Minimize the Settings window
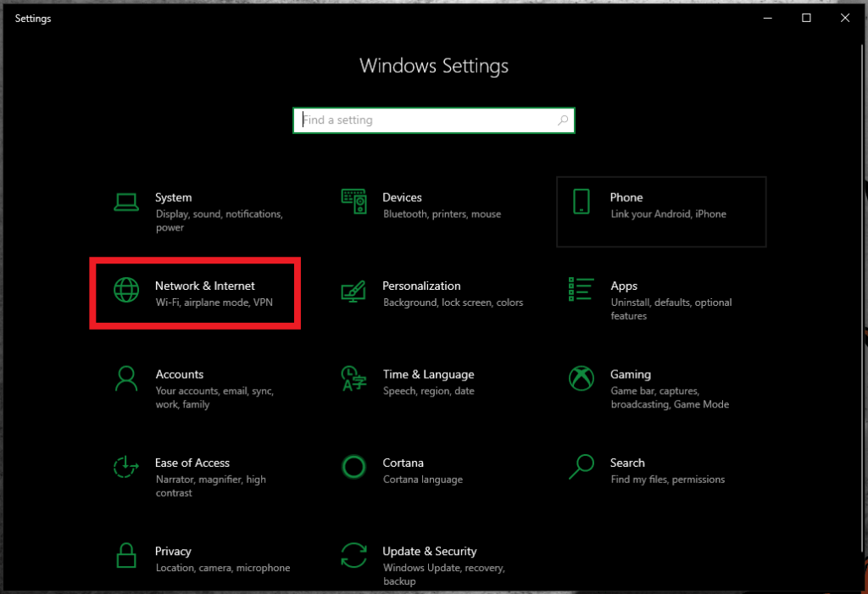The image size is (868, 594). (768, 19)
